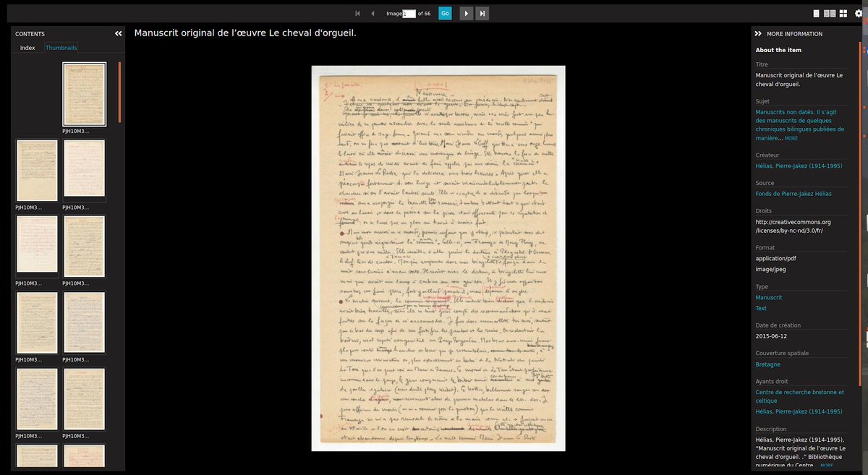The height and width of the screenshot is (475, 868).
Task: Click the 'application/pdf' format text
Action: (x=776, y=258)
